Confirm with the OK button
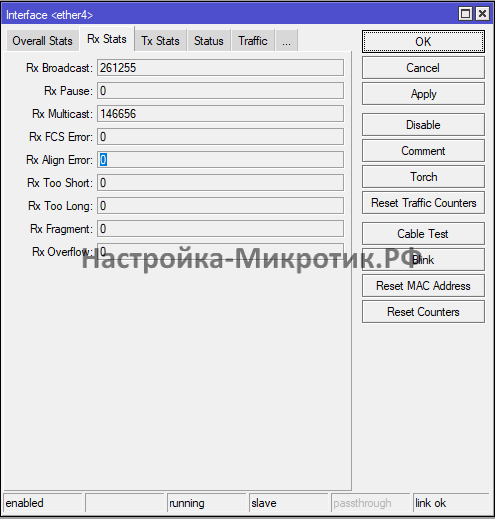 click(423, 42)
